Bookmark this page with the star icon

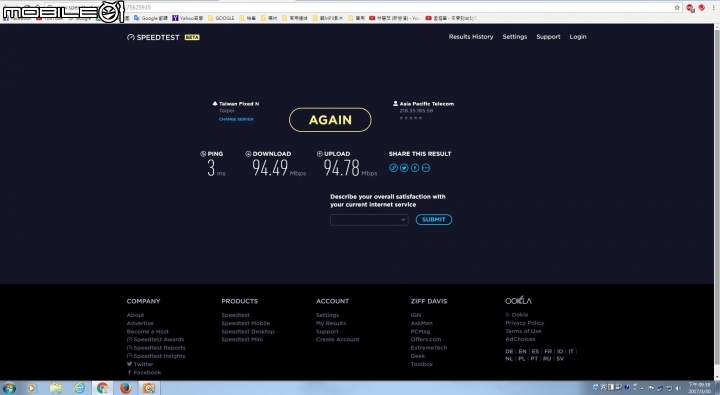(677, 7)
